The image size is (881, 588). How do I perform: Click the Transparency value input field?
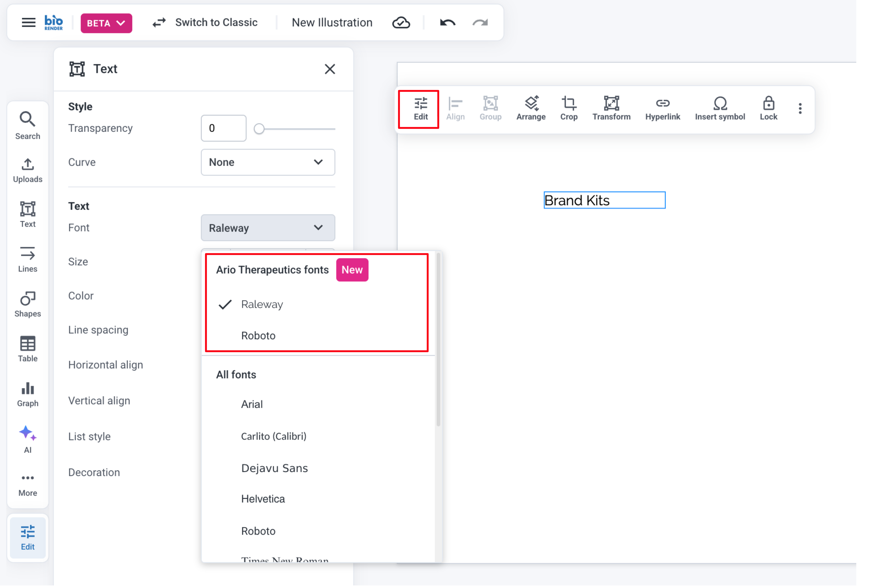224,128
